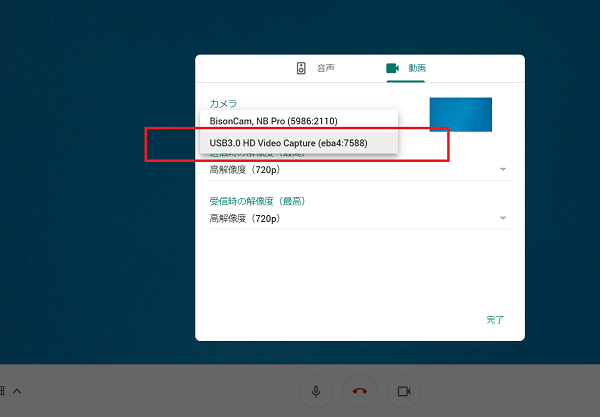Click the upward chevron at bottom left
This screenshot has height=417, width=600.
point(17,390)
